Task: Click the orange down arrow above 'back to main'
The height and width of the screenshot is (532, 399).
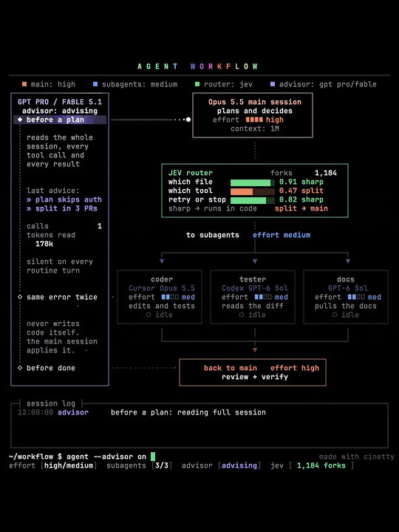Action: (255, 349)
